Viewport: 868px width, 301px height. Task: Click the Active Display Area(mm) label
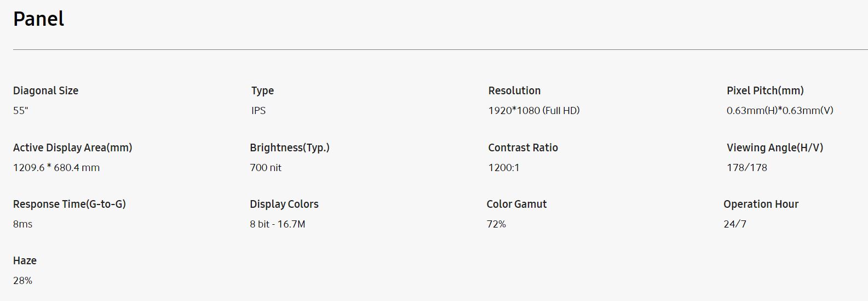coord(72,148)
